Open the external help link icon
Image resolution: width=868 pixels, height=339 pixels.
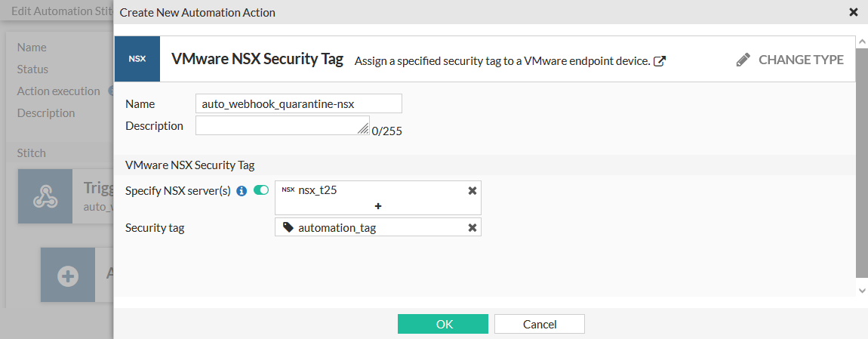click(x=659, y=61)
